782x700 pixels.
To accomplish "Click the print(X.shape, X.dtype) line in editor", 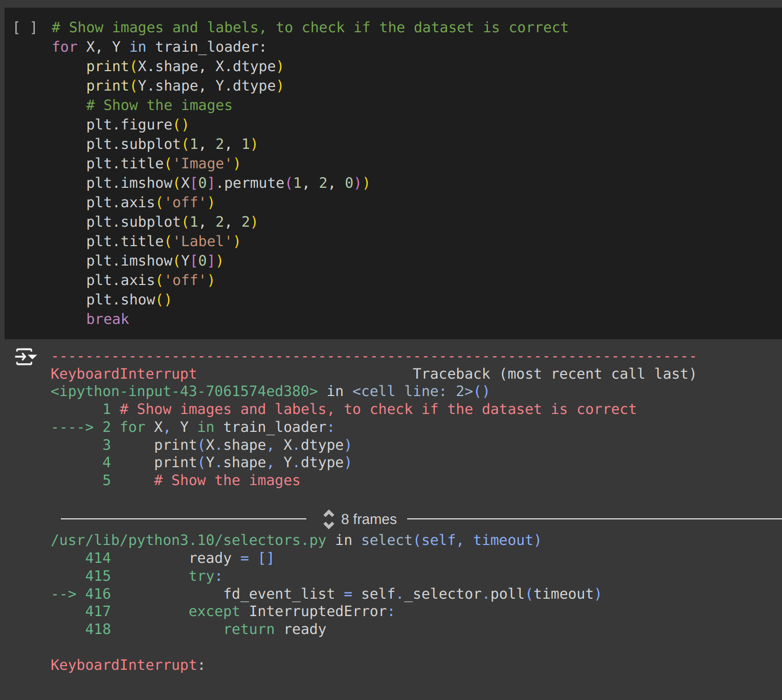I will tap(184, 67).
